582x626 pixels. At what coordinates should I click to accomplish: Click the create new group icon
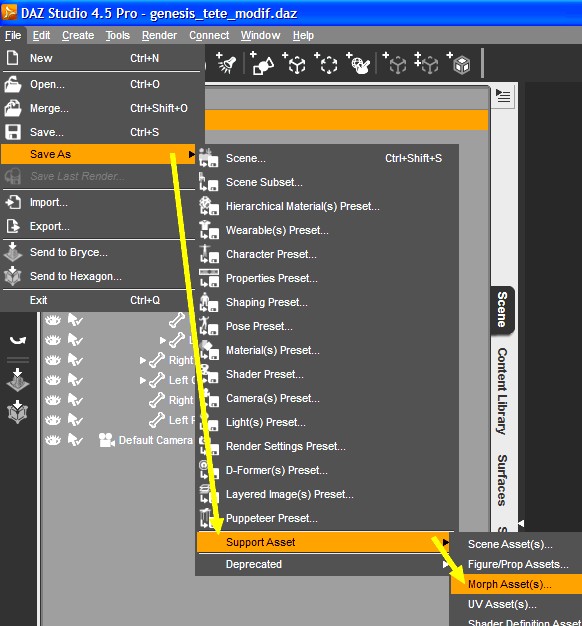(326, 63)
